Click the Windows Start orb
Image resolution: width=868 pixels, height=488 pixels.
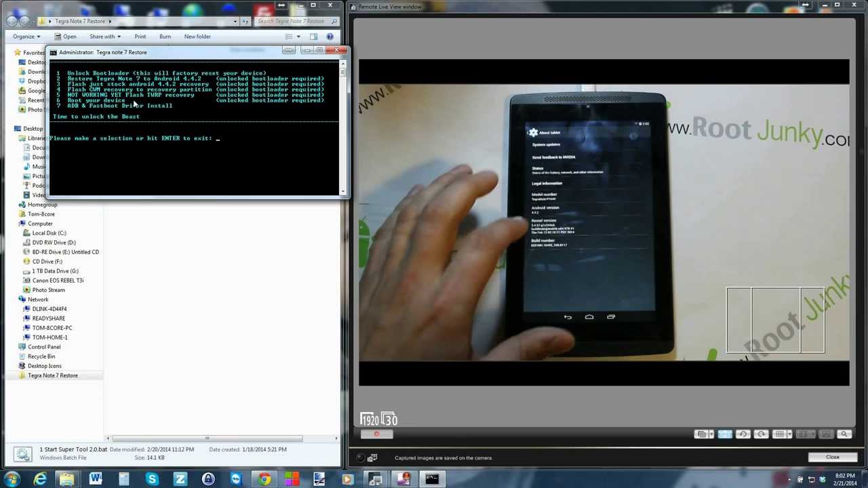pos(12,479)
